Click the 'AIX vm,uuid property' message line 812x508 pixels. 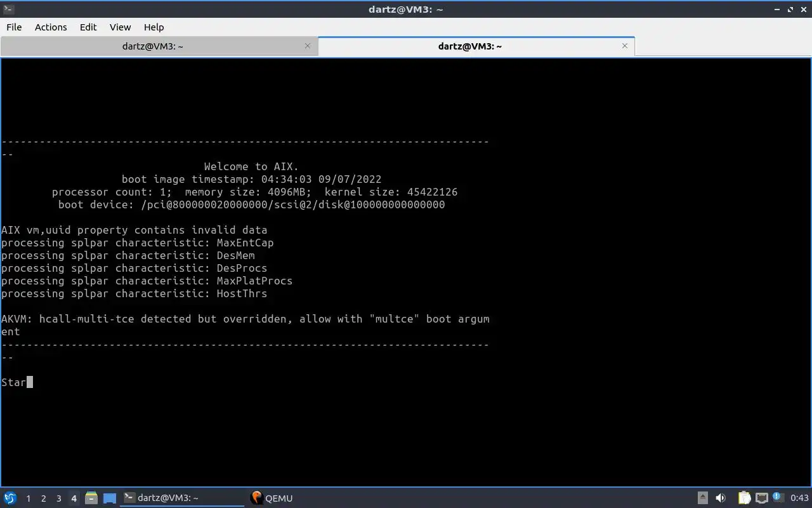pyautogui.click(x=134, y=231)
